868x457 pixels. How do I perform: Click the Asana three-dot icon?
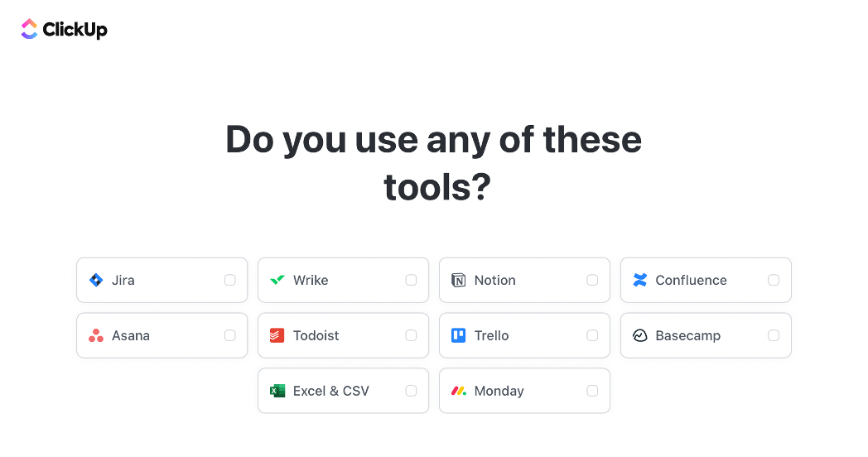pyautogui.click(x=96, y=335)
